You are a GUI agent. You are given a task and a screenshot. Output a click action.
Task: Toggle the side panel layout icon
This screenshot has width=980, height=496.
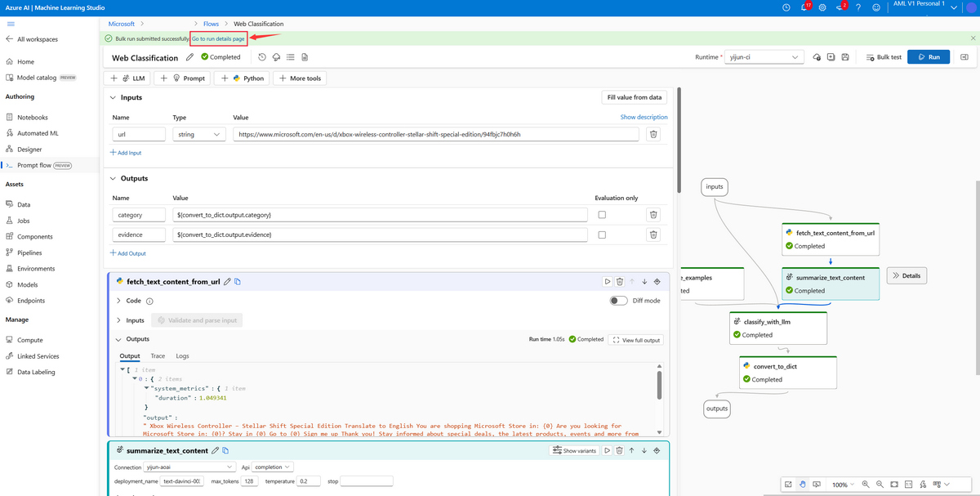click(964, 57)
